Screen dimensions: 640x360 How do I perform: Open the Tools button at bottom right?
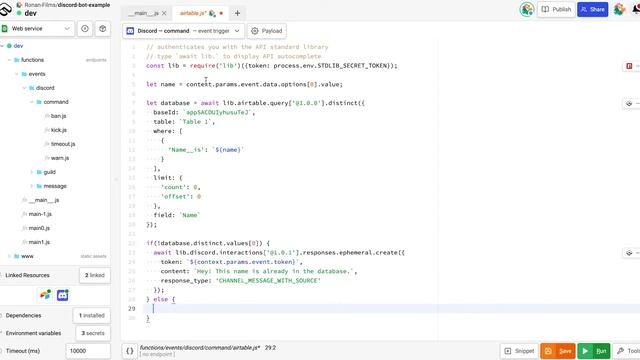[627, 351]
